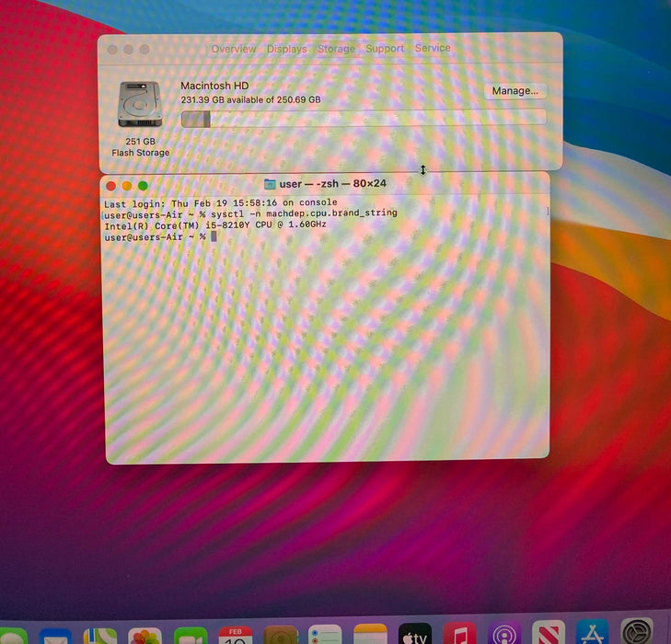Click the Manage... button
Viewport: 671px width, 644px height.
pos(515,91)
